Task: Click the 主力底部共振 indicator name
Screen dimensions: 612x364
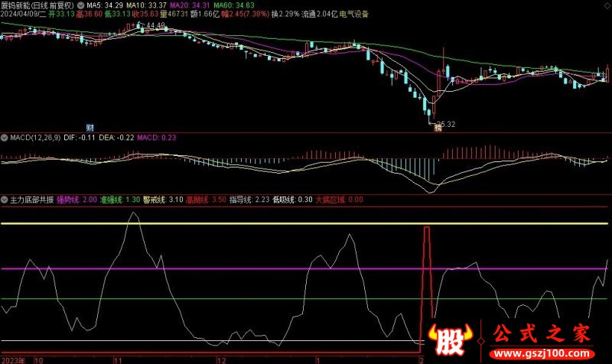Action: point(31,200)
